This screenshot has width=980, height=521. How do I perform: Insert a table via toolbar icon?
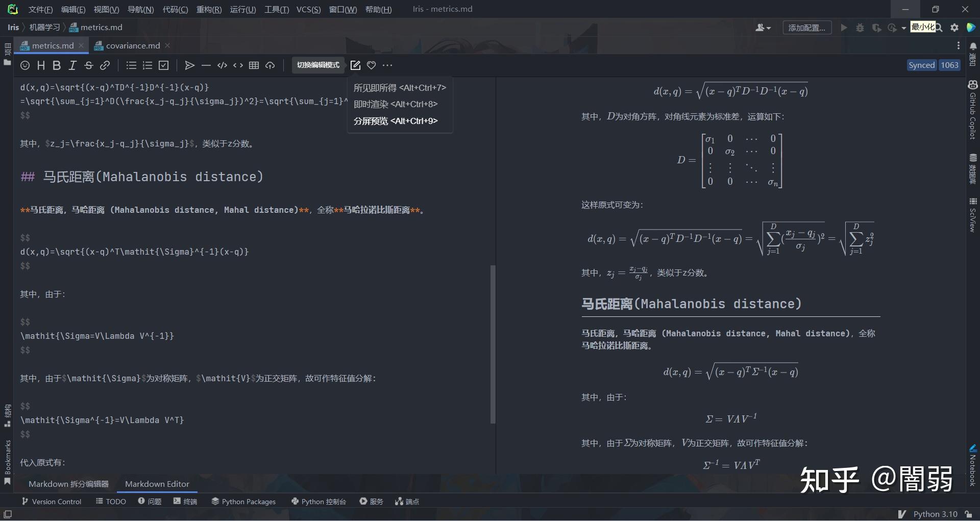[x=254, y=65]
